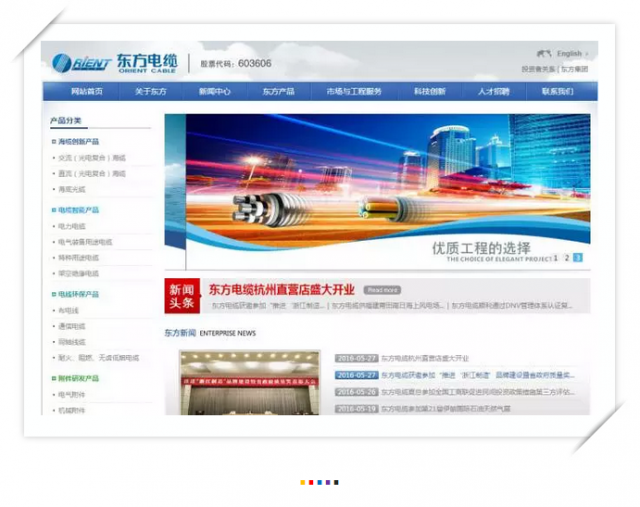Viewport: 640px width, 507px height.
Task: Open the 联系我们 menu item
Action: click(558, 91)
